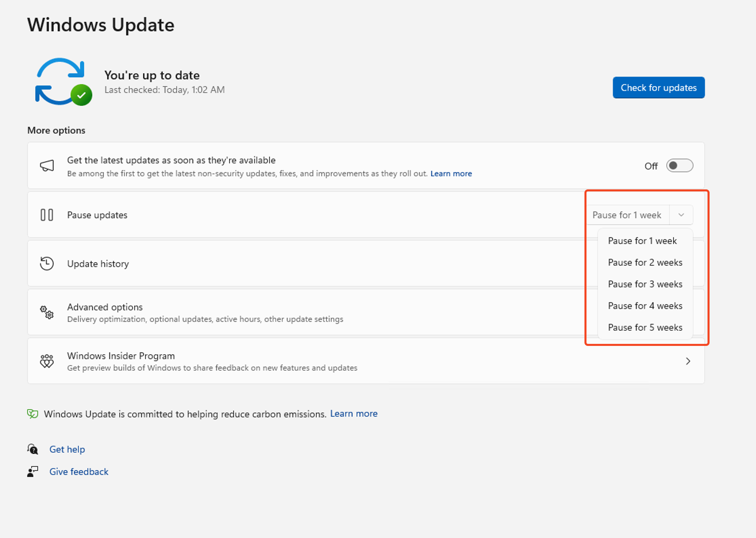Click the Windows Insider Program hearts icon

[47, 361]
